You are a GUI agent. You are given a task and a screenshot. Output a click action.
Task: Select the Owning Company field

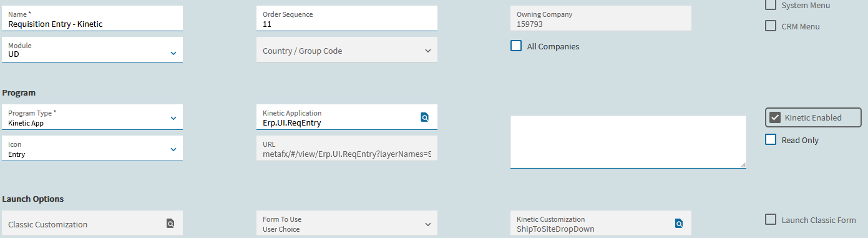coord(601,18)
